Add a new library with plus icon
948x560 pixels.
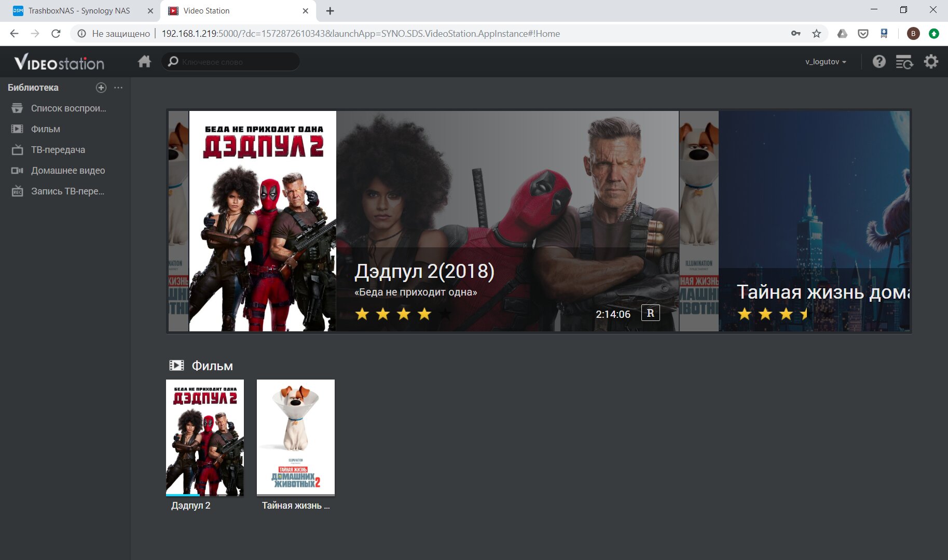[101, 88]
